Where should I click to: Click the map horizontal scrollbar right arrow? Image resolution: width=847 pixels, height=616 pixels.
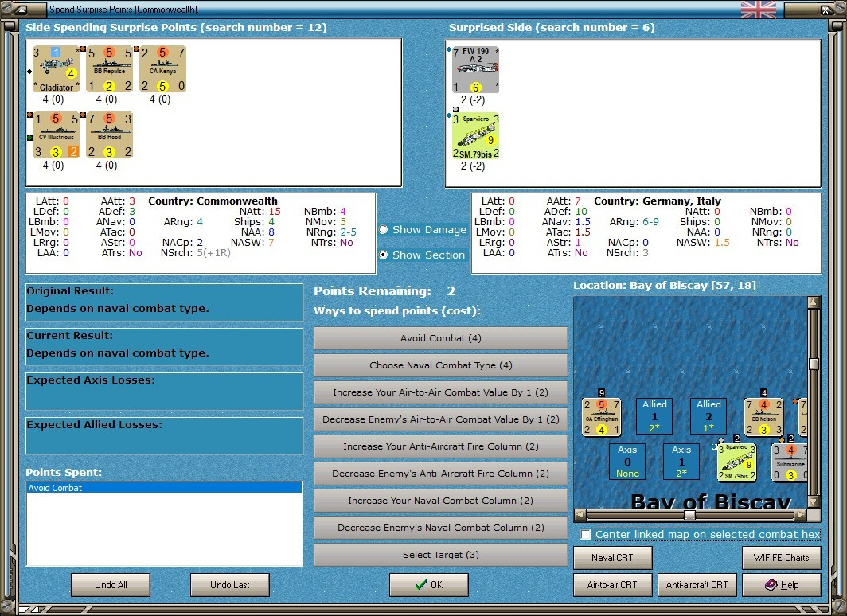(801, 515)
